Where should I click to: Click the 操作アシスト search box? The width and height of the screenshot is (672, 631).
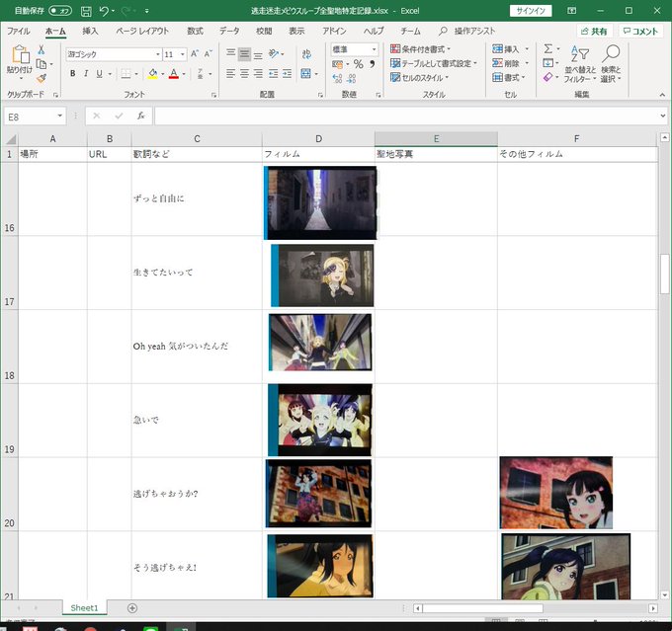pyautogui.click(x=467, y=31)
